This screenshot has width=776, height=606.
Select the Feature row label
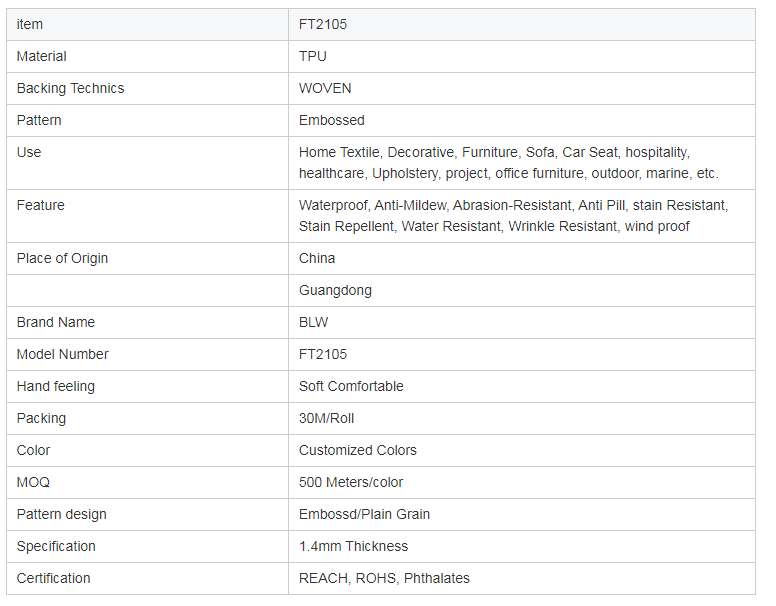click(x=41, y=205)
